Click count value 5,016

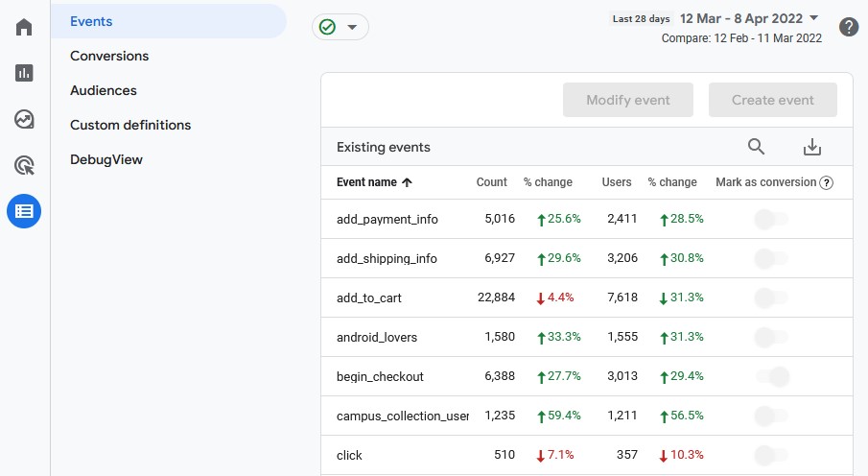[x=500, y=219]
